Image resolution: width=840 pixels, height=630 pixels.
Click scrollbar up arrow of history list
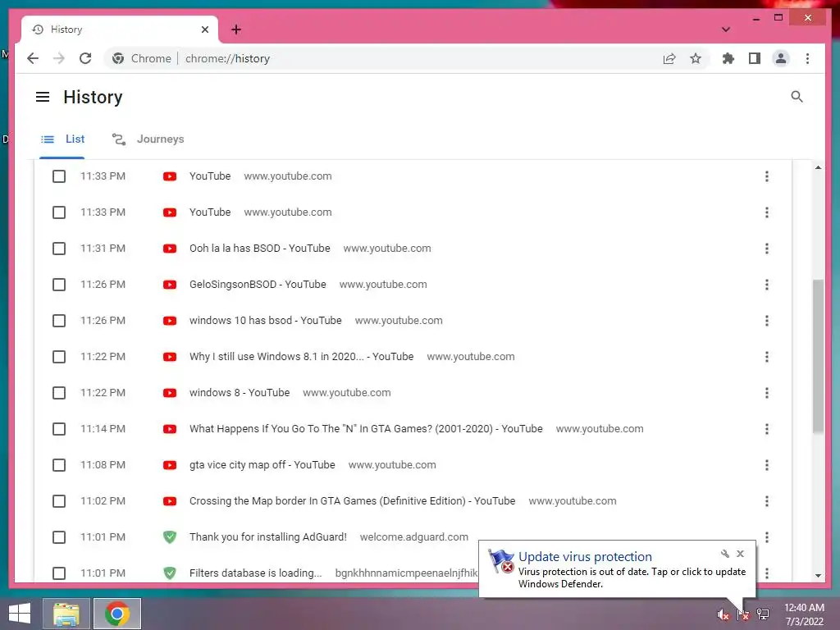(818, 167)
